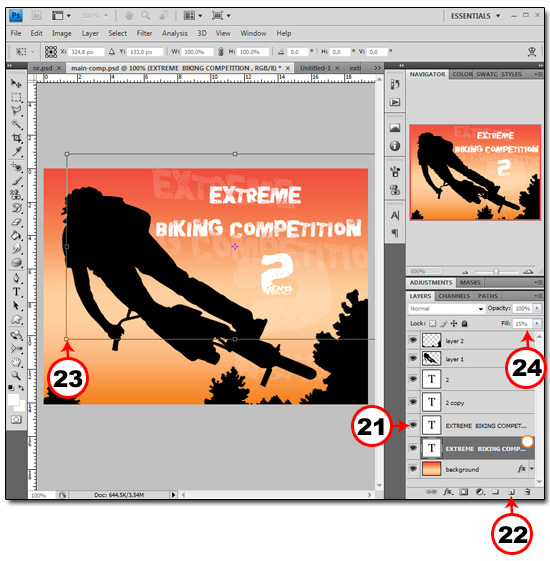Select the Hand tool in toolbox
This screenshot has height=561, width=550.
(16, 362)
